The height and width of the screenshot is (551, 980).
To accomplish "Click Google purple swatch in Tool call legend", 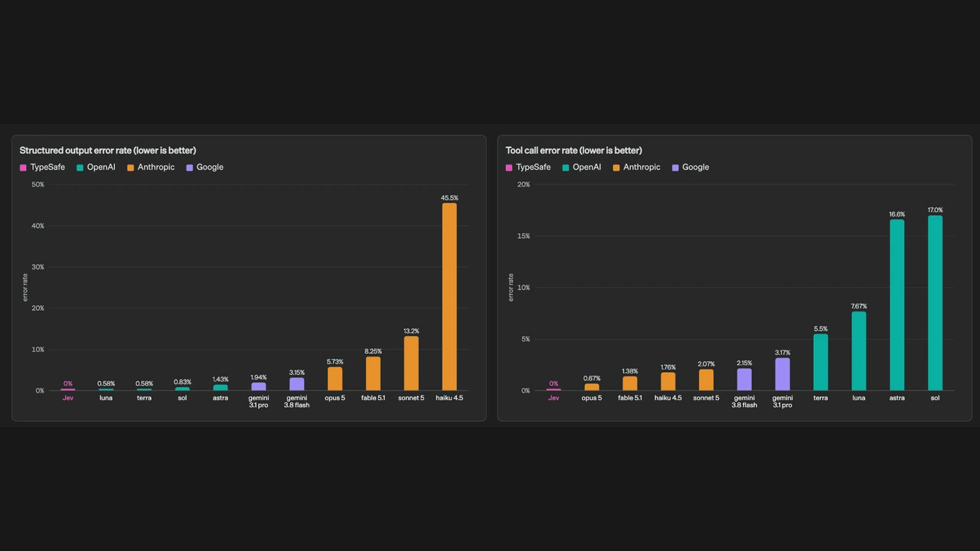I will pyautogui.click(x=675, y=168).
